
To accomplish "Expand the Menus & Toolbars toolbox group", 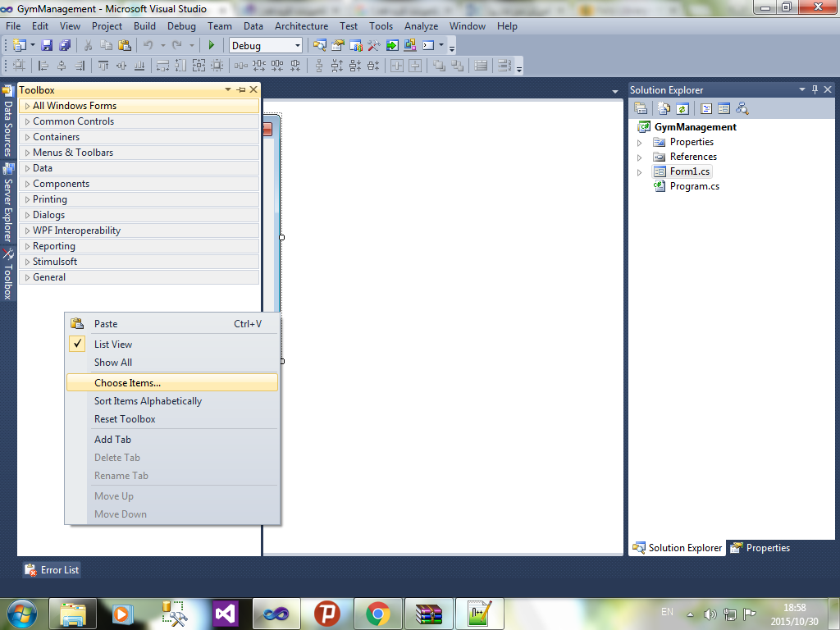I will pyautogui.click(x=27, y=153).
